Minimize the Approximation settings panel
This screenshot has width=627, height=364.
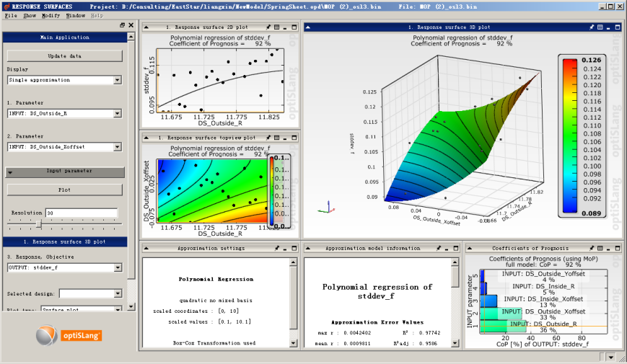[x=285, y=248]
